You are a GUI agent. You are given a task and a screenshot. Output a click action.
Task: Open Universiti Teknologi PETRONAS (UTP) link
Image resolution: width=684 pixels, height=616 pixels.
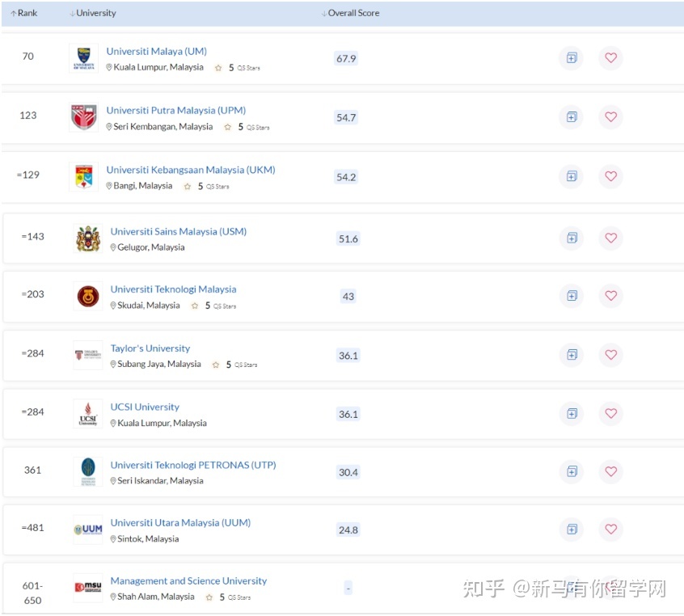click(192, 465)
